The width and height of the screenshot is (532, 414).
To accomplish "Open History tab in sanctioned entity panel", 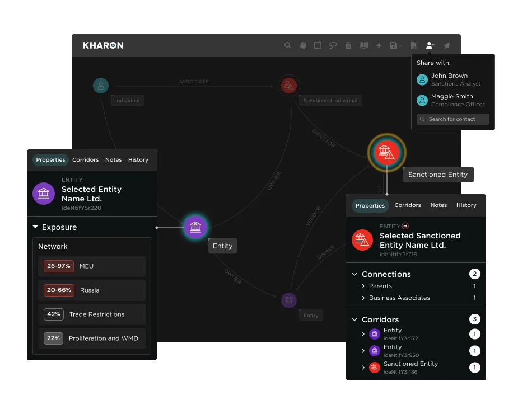I will (466, 205).
